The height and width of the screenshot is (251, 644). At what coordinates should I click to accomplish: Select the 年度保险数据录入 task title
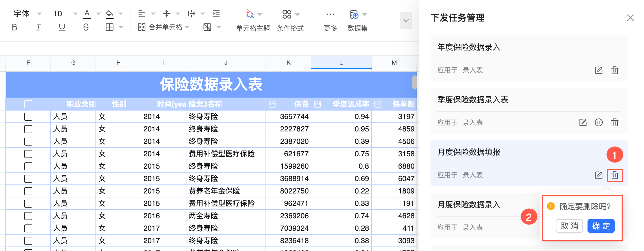point(469,47)
